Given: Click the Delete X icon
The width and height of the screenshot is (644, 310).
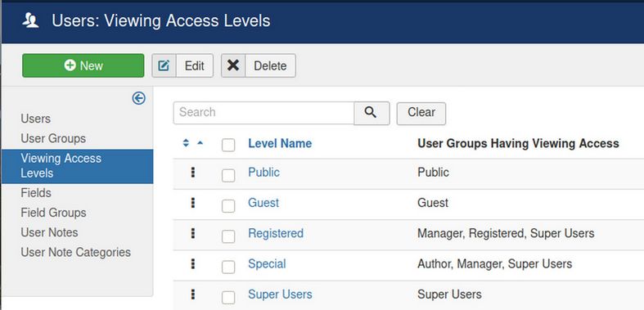Looking at the screenshot, I should [x=233, y=65].
